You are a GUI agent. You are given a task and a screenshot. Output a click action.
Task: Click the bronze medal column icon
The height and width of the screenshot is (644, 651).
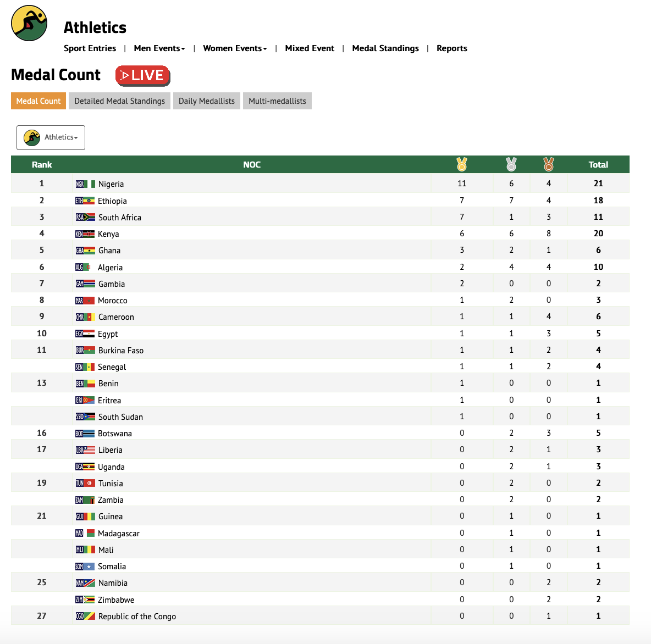coord(549,164)
